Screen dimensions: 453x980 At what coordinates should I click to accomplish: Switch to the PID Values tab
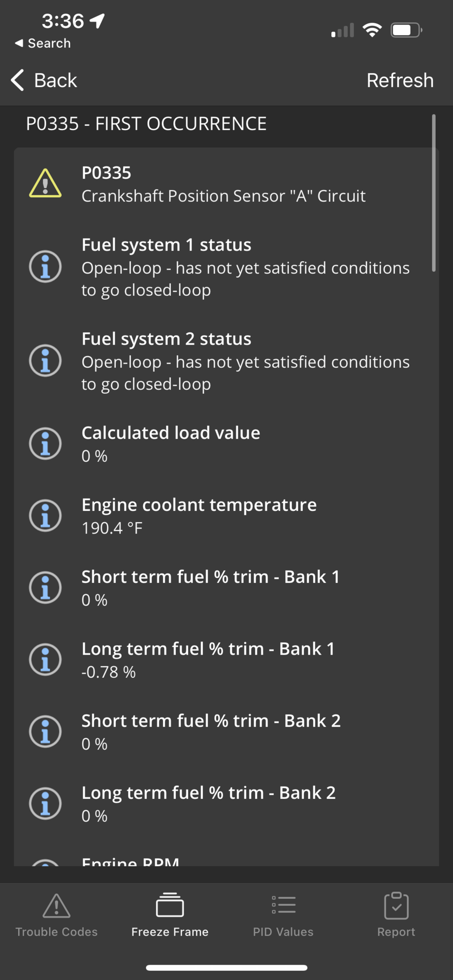coord(283,915)
